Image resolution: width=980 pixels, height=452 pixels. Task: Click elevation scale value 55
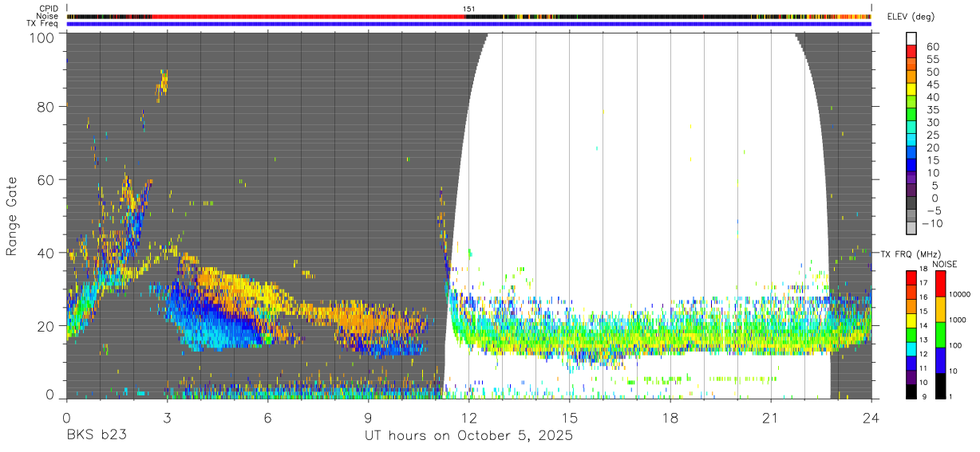(x=931, y=58)
